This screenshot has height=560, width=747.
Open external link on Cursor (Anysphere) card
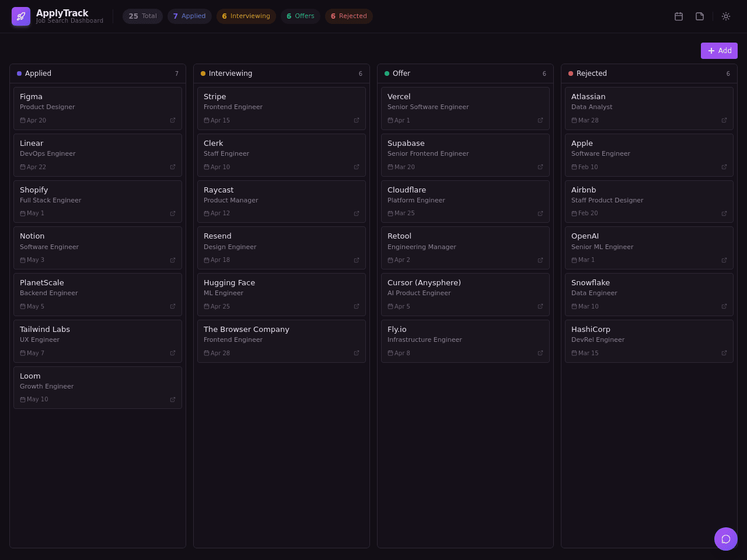click(540, 306)
